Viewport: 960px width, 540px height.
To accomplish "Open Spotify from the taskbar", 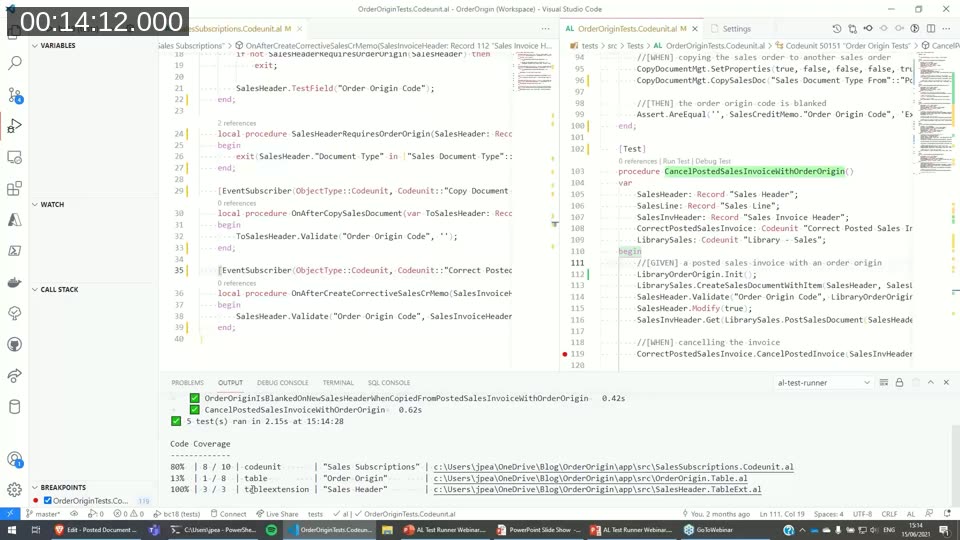I will [271, 530].
